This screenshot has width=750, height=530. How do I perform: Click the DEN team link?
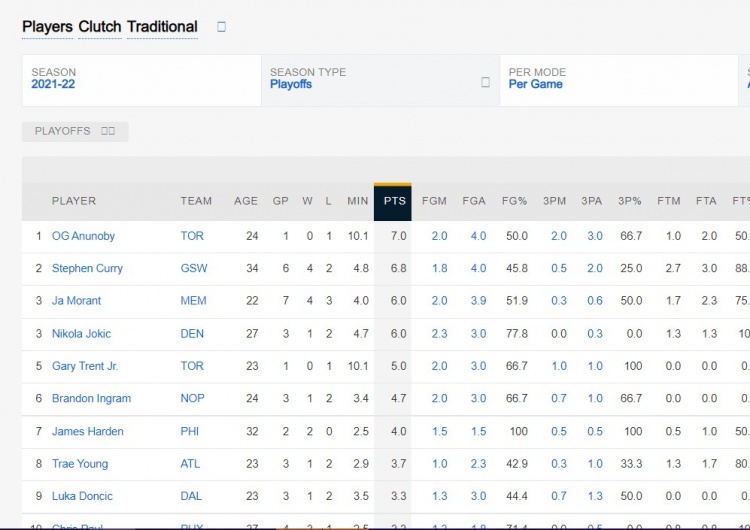pos(192,333)
